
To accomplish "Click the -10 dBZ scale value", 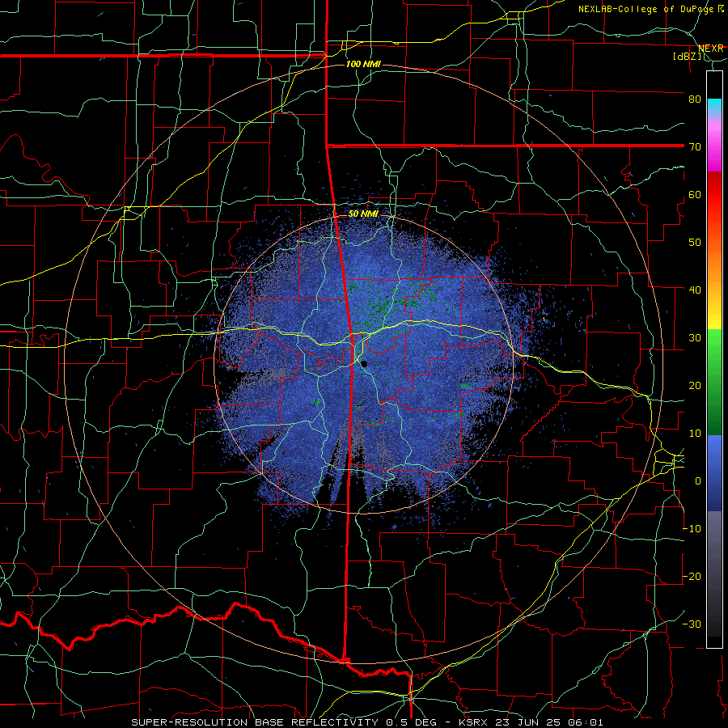I will pos(692,529).
